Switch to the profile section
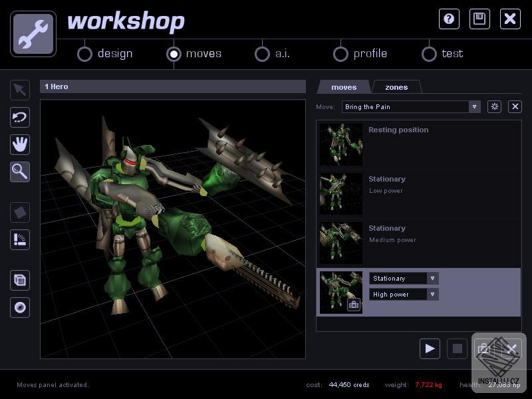 (341, 54)
